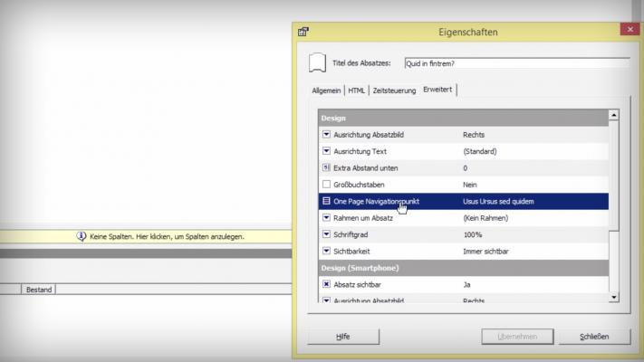This screenshot has width=644, height=362.
Task: Click the Extra Abstand unten number icon
Action: coord(326,168)
